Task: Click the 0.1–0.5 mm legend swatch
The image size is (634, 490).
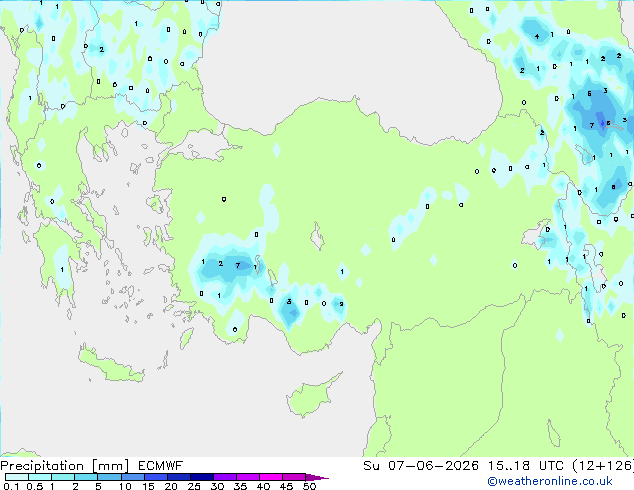Action: pyautogui.click(x=17, y=477)
